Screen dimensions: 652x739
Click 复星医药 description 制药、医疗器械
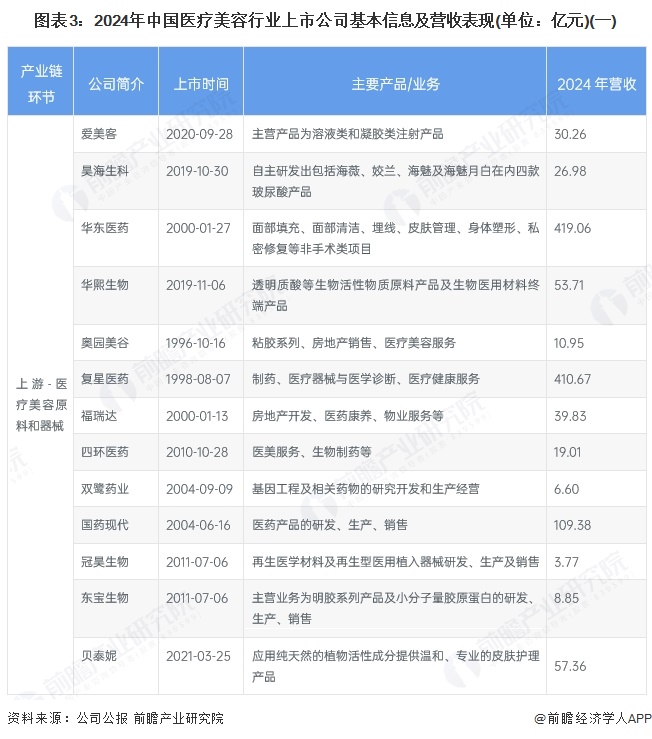tap(365, 379)
